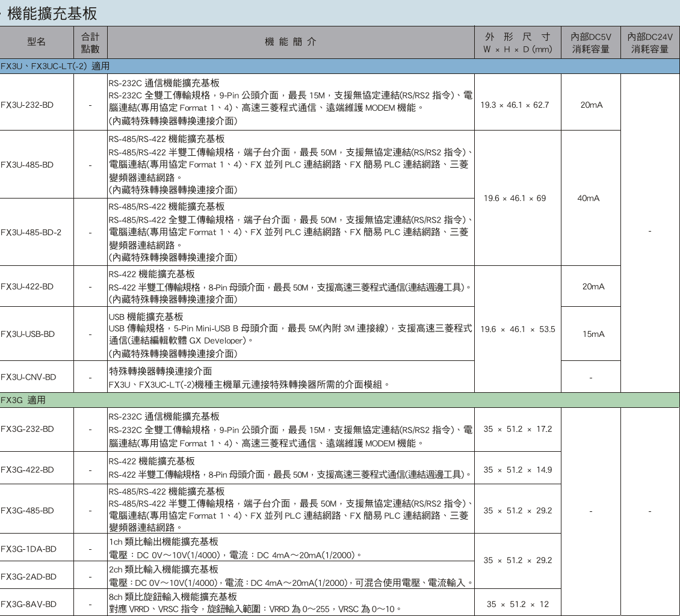
Task: Click the FX3G-8AV-BD model name
Action: [29, 604]
